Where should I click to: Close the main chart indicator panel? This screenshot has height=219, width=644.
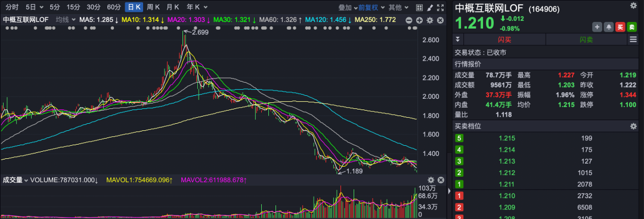(x=440, y=20)
